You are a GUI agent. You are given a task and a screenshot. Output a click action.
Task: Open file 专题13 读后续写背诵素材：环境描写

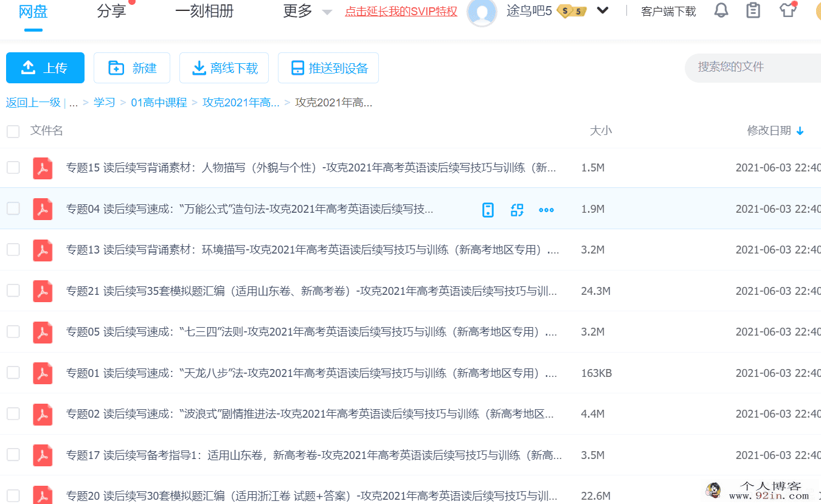point(313,250)
